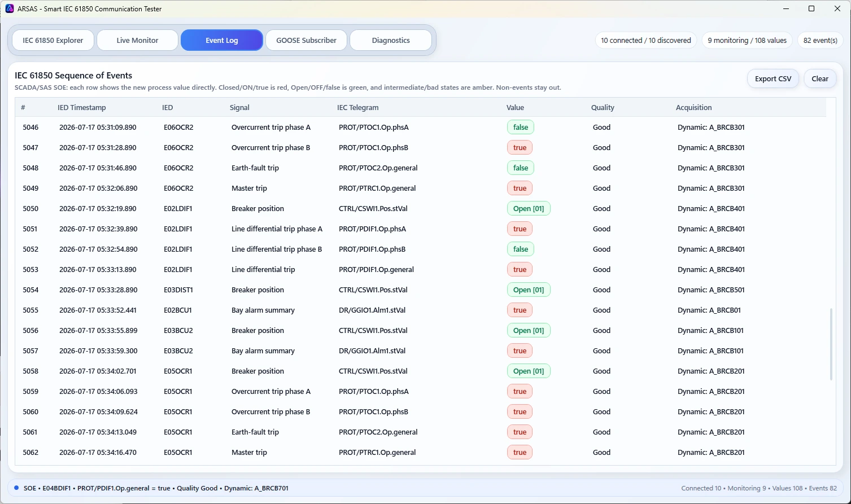This screenshot has width=851, height=504.
Task: Click 'Overcurrent trip phase A' in row 5059
Action: (x=271, y=391)
